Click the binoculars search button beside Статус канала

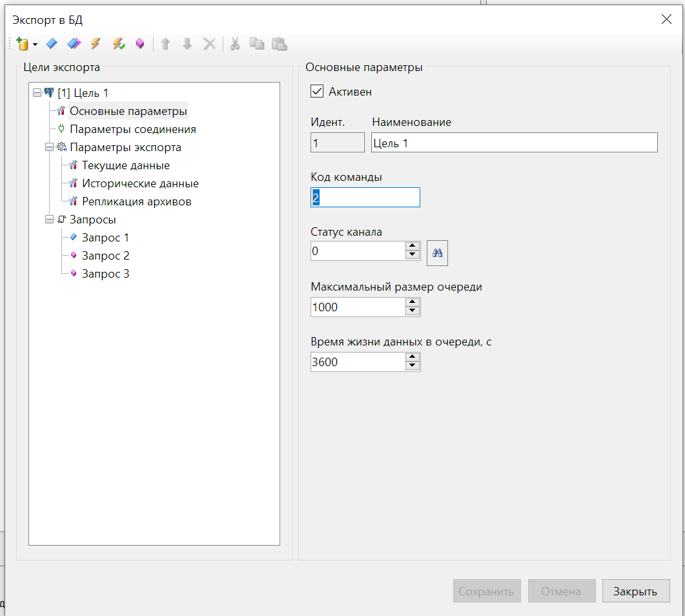437,253
